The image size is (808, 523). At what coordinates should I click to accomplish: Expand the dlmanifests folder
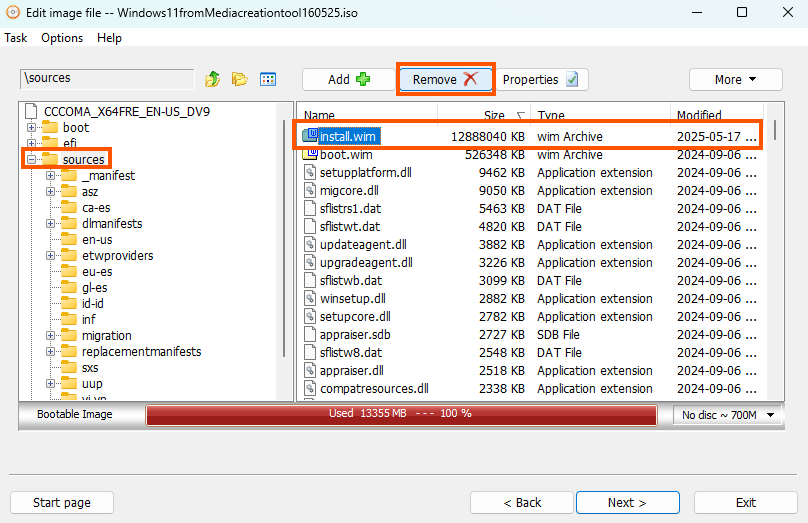point(50,224)
